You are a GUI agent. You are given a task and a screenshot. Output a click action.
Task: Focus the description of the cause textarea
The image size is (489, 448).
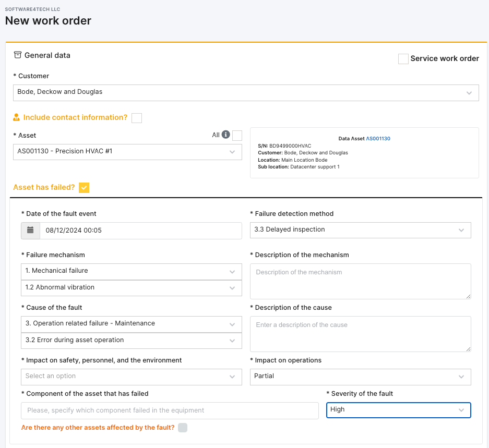(360, 334)
